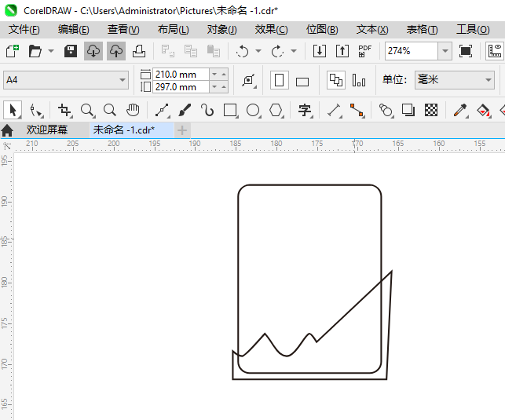
Task: Select the Crop tool
Action: pos(64,110)
